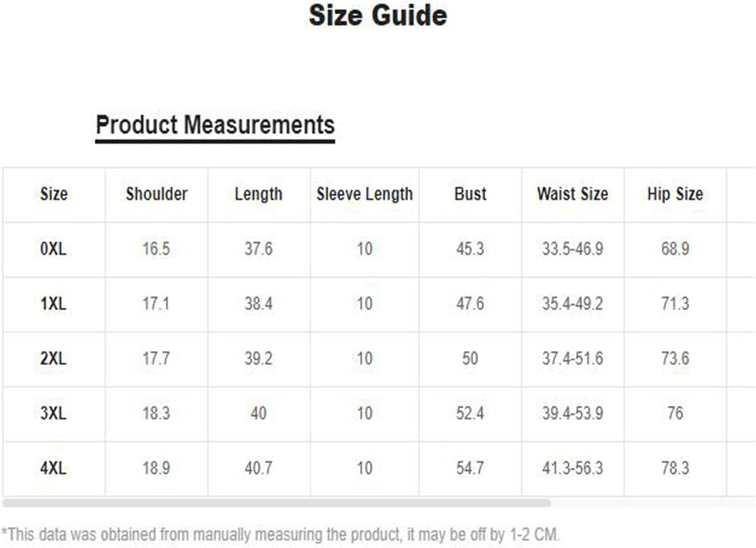The width and height of the screenshot is (756, 548).
Task: Click the 4XL size row label
Action: point(53,468)
